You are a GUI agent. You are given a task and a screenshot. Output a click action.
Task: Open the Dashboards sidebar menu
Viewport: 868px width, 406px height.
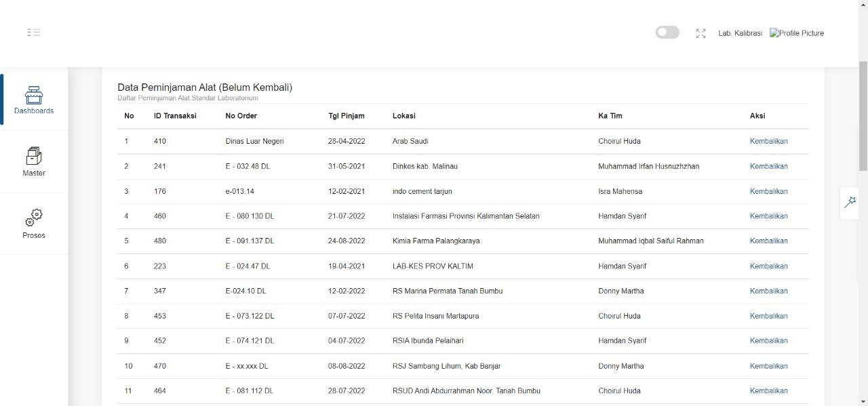[x=34, y=110]
